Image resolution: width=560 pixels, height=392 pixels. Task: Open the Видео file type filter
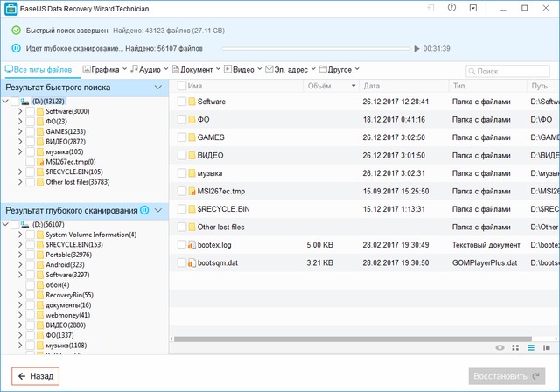pos(242,68)
